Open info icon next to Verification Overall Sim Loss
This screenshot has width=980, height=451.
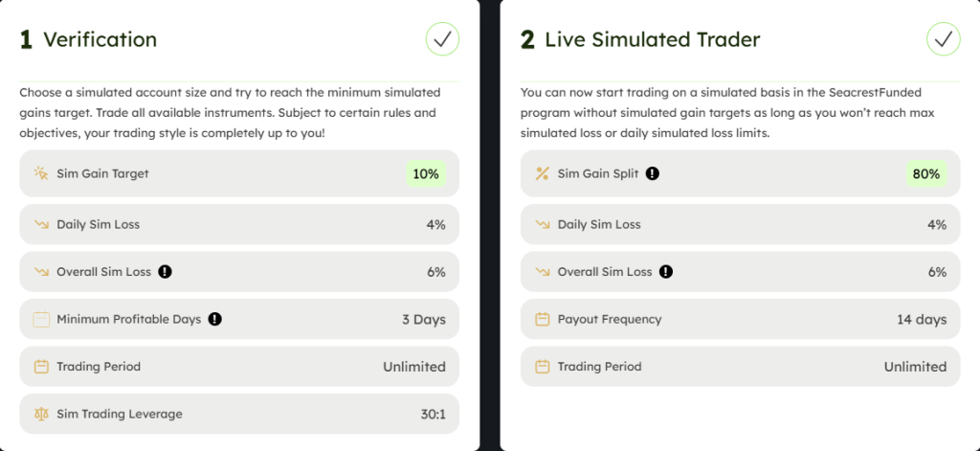[165, 272]
